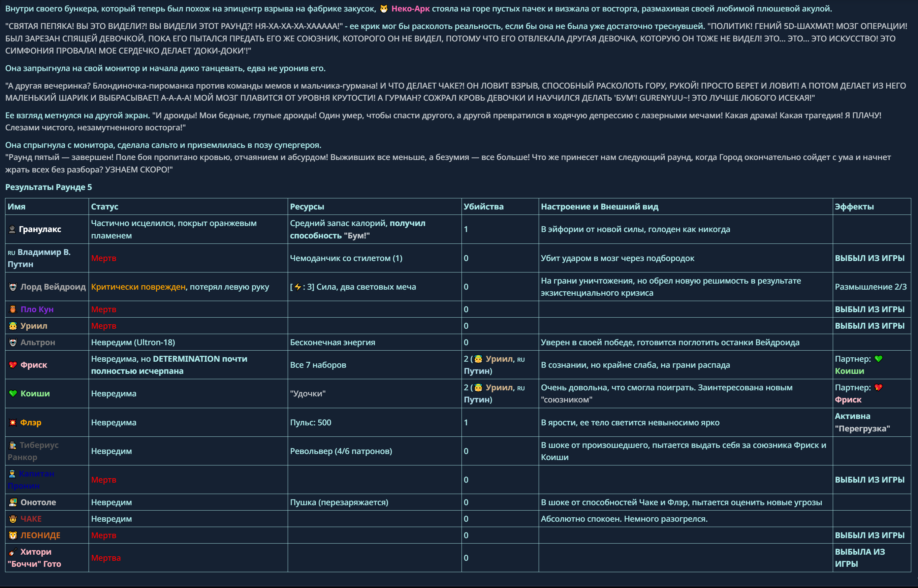Click the cowboy icon next to ЧАКЕ
918x588 pixels.
pos(12,519)
